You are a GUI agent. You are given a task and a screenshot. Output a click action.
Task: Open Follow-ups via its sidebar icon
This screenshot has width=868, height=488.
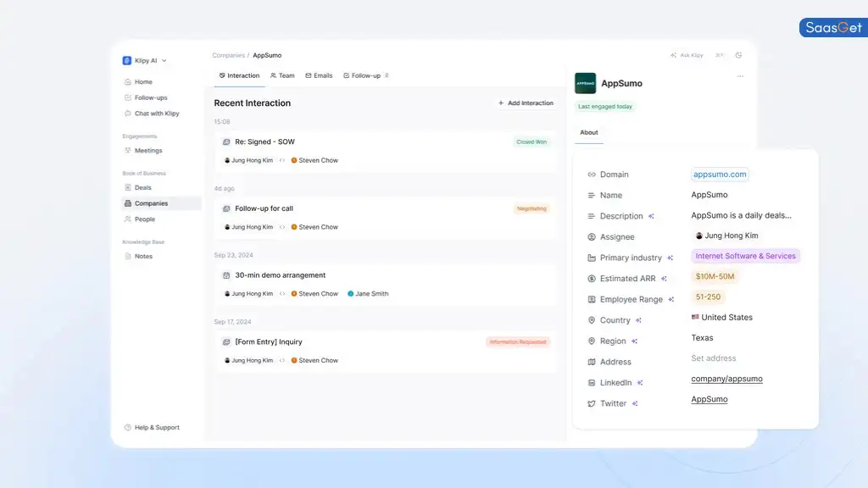click(x=128, y=97)
